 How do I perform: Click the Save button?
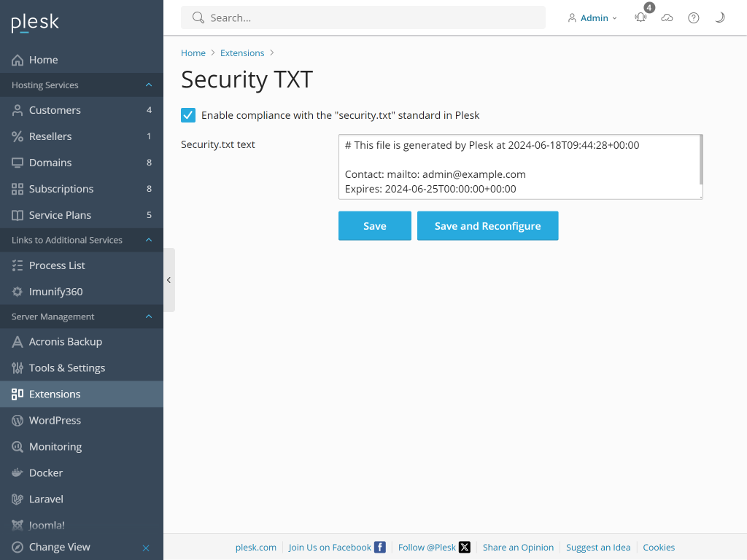(x=374, y=225)
